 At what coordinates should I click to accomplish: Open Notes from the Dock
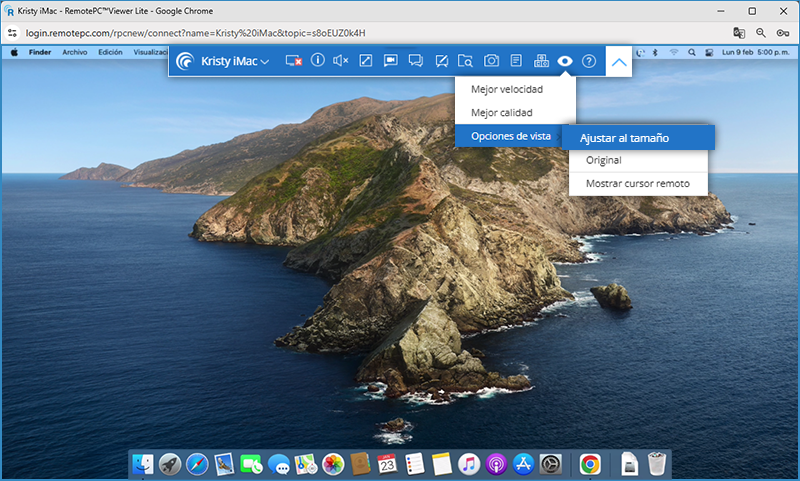point(441,464)
